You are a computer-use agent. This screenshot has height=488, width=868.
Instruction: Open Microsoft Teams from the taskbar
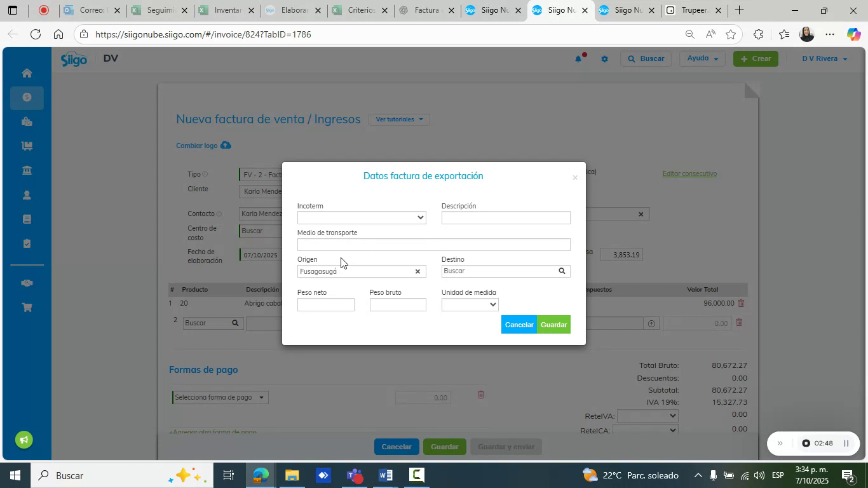tap(354, 475)
